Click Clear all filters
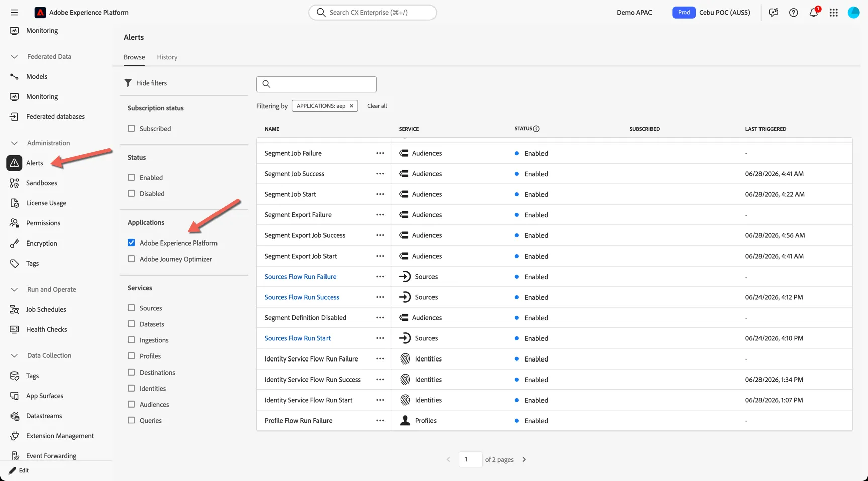This screenshot has width=868, height=481. tap(377, 106)
